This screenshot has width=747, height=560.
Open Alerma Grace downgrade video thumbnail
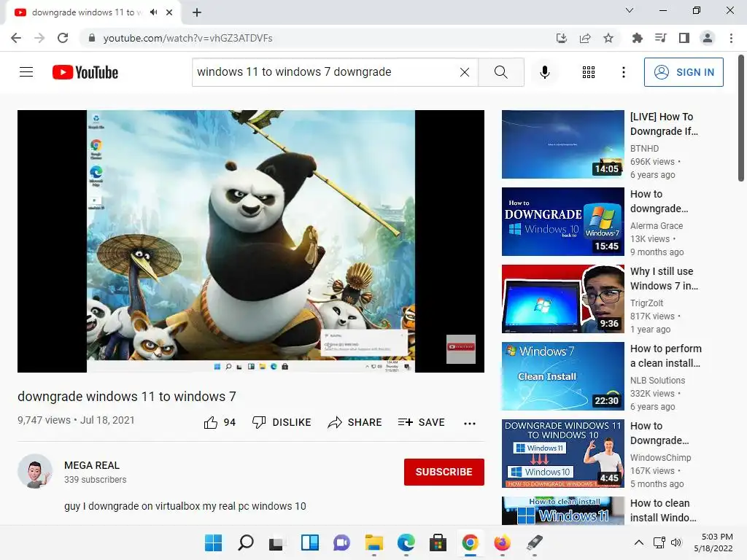tap(562, 222)
